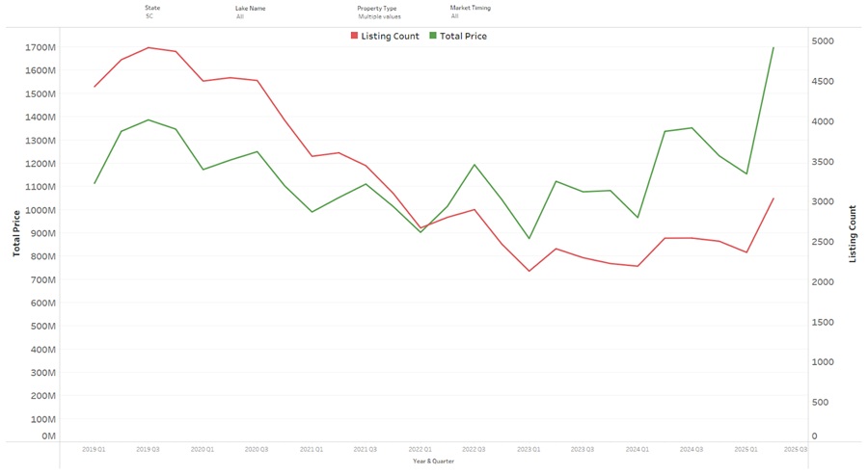Highlight Listing Count via its legend label

tap(390, 36)
